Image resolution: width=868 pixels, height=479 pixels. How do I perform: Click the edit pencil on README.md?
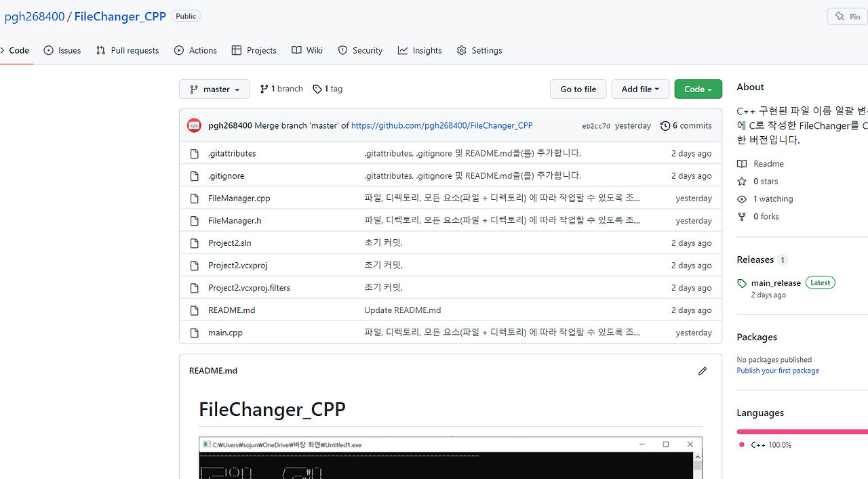tap(702, 371)
